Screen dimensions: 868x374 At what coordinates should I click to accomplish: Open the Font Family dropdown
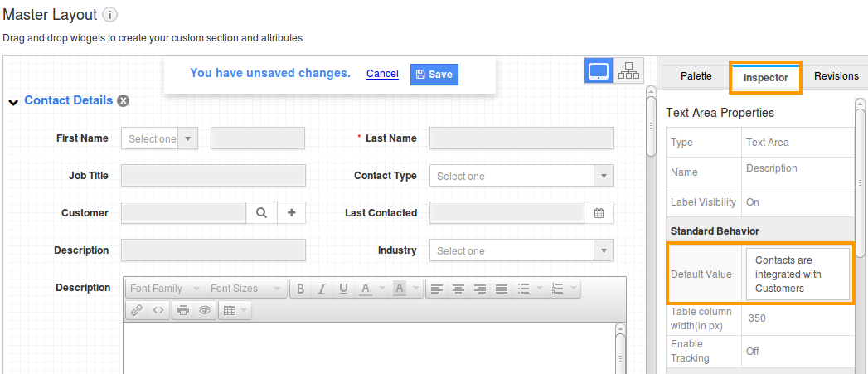click(165, 289)
